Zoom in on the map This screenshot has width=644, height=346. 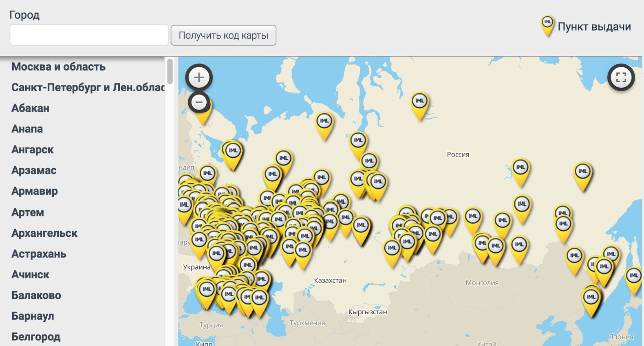point(199,77)
